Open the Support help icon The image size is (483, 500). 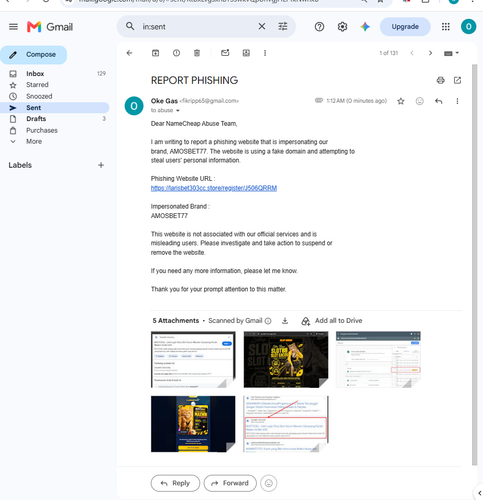click(x=319, y=27)
